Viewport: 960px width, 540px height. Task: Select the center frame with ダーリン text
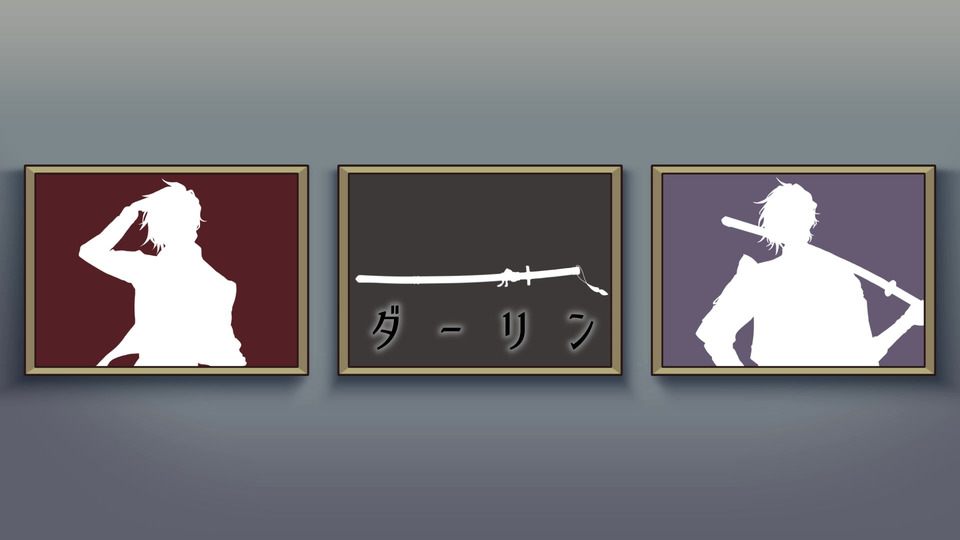(480, 270)
